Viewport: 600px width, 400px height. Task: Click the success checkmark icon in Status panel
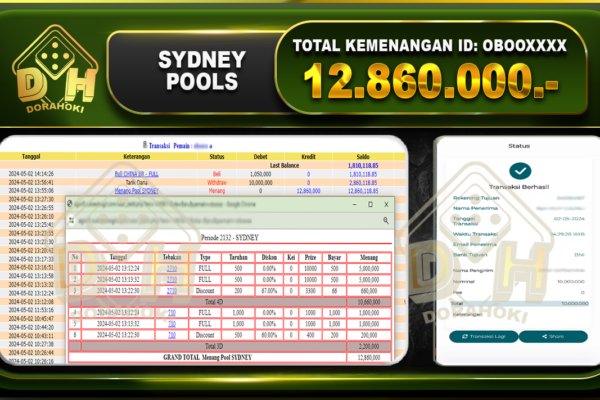(520, 171)
